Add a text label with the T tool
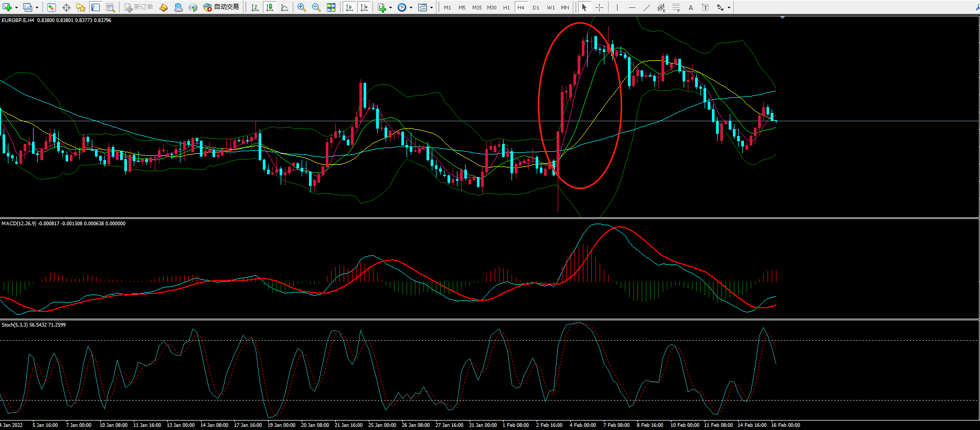Viewport: 980px width, 430px height. [x=705, y=7]
